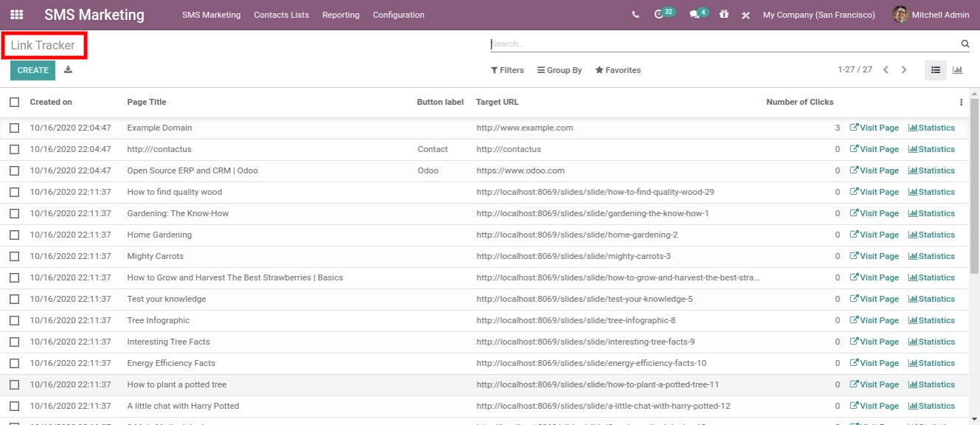Click the phone call icon
The image size is (980, 425).
coord(636,15)
